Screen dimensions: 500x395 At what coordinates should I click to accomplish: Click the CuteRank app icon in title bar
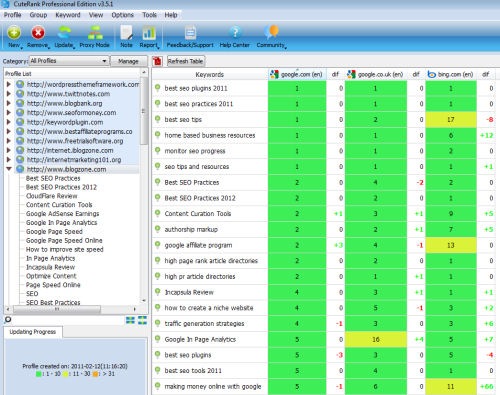click(x=5, y=4)
